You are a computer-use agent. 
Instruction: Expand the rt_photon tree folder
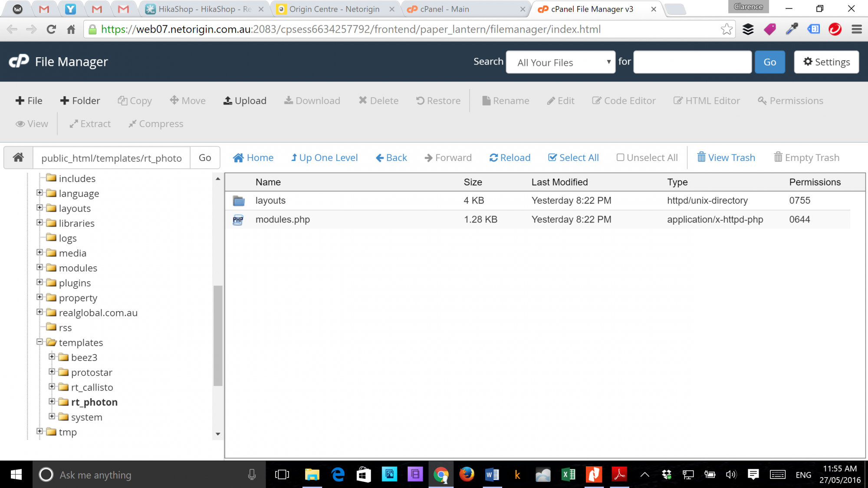click(52, 401)
